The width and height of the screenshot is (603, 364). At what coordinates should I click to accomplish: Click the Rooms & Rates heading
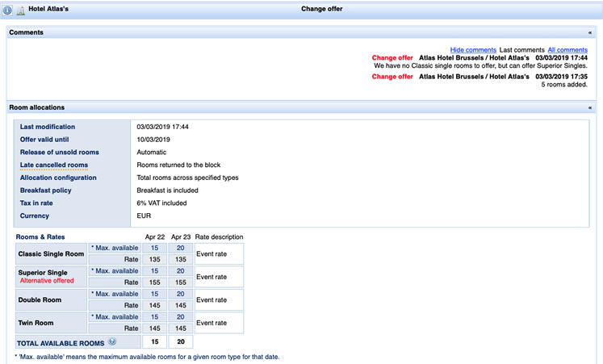point(40,237)
